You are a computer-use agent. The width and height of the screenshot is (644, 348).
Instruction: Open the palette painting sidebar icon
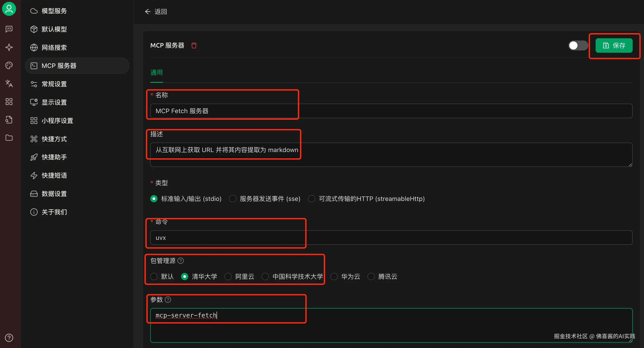tap(9, 65)
